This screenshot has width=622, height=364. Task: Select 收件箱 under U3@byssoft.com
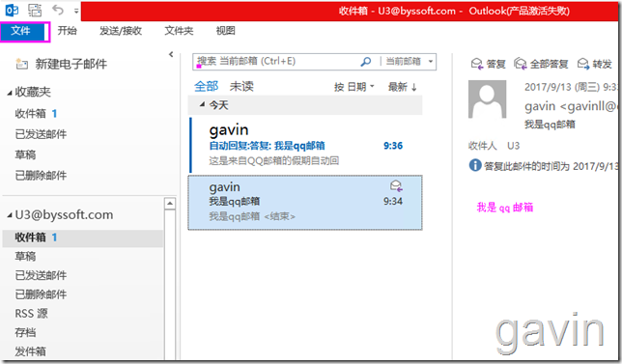pos(82,238)
